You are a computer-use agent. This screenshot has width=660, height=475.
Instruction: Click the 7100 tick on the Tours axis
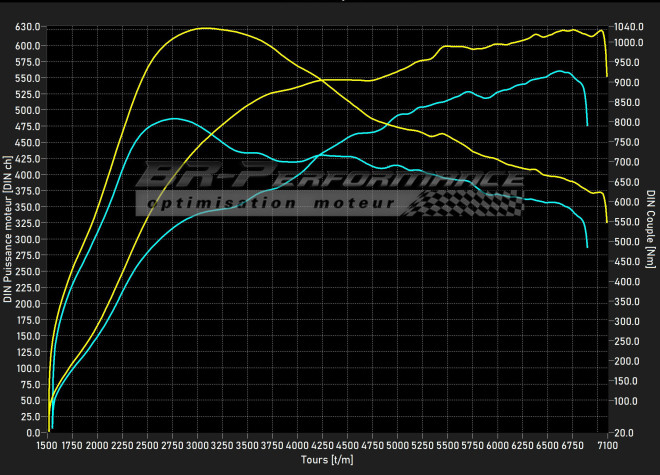pyautogui.click(x=608, y=445)
